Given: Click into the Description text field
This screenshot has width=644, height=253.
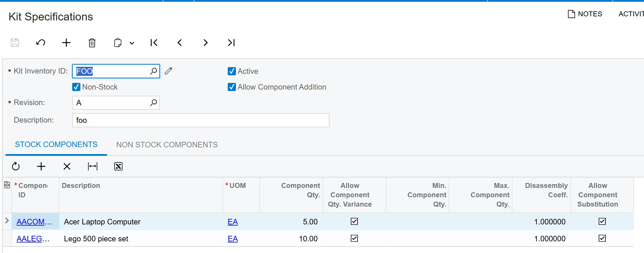Looking at the screenshot, I should 201,120.
